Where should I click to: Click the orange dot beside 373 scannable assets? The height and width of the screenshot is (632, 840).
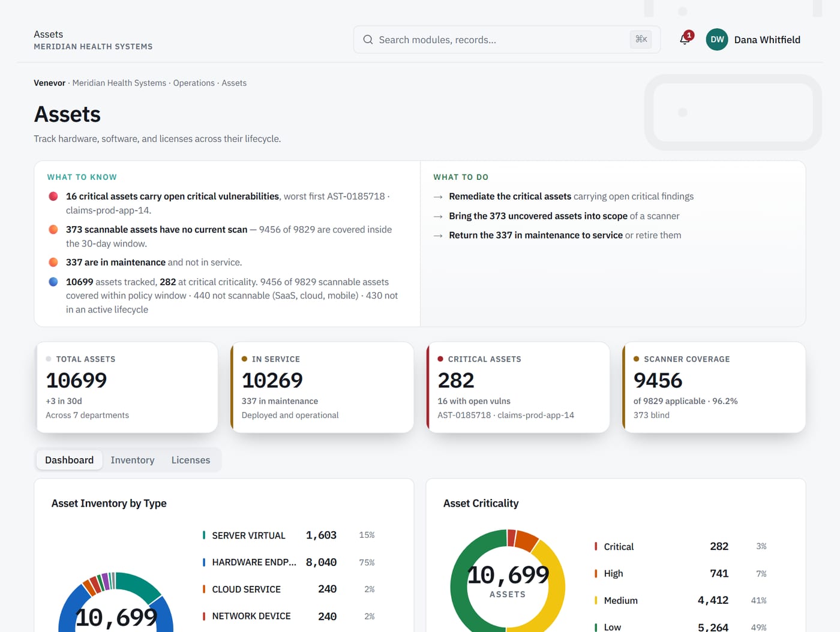53,229
